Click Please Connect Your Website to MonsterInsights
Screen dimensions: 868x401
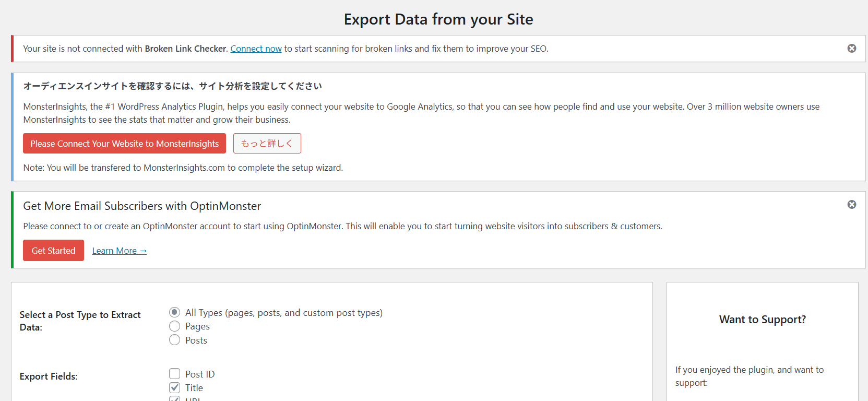(124, 144)
